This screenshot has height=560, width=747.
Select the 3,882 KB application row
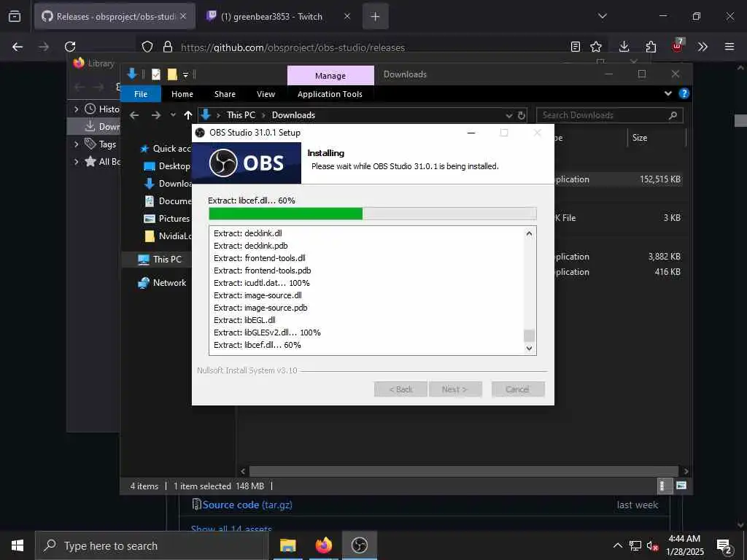(x=619, y=256)
